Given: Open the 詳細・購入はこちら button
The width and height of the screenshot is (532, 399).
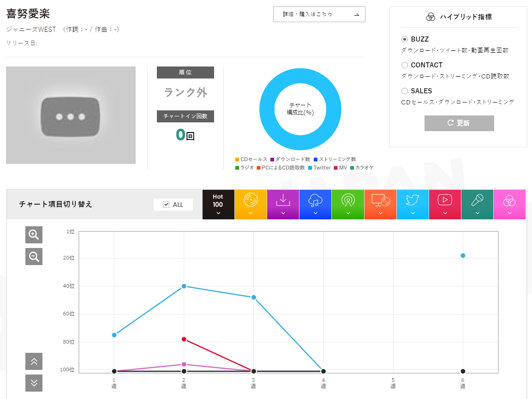Looking at the screenshot, I should [319, 14].
